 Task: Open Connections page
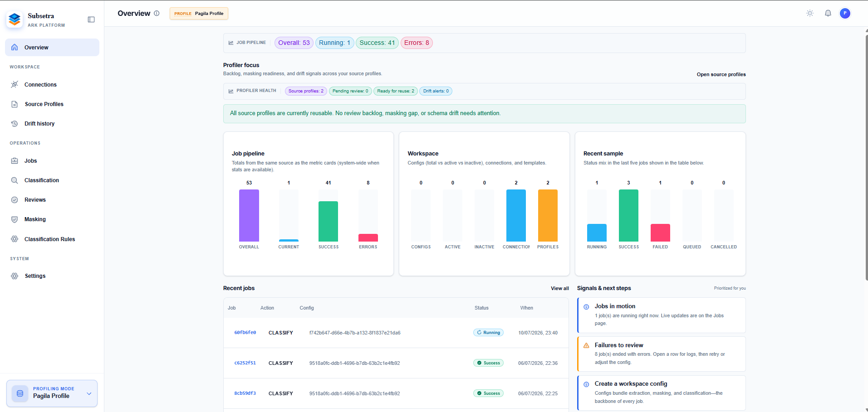click(52, 84)
